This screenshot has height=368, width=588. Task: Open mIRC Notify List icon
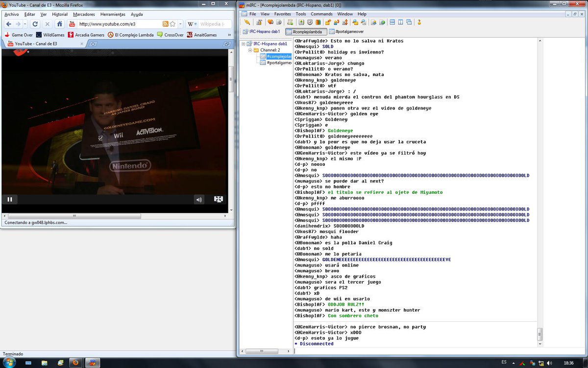[373, 22]
